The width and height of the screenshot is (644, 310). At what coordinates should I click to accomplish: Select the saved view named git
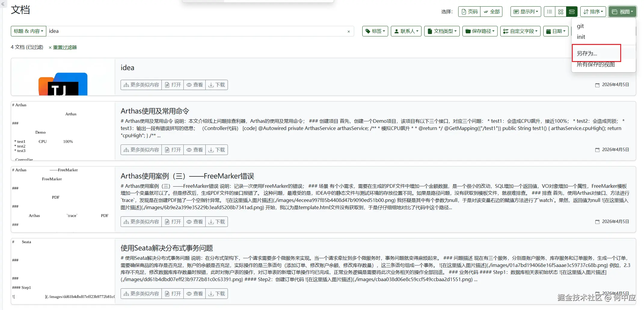(580, 26)
